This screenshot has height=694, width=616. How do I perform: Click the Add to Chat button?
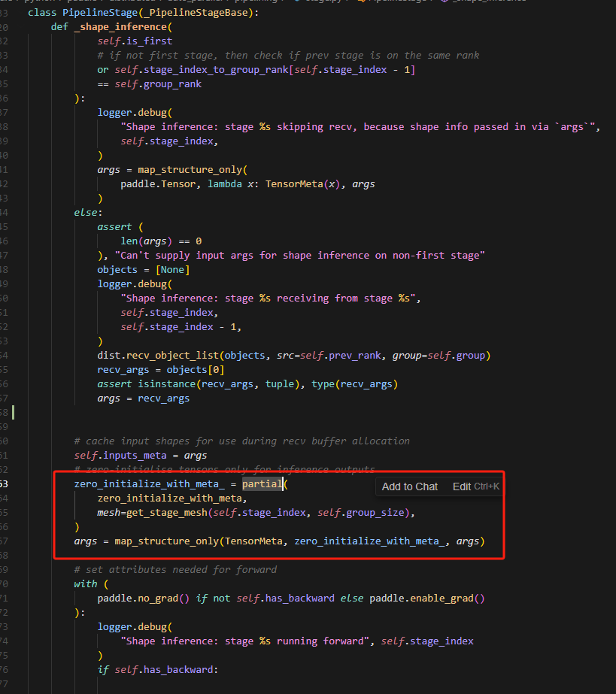click(x=409, y=486)
